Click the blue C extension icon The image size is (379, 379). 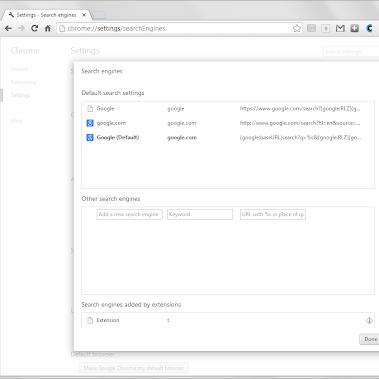(x=369, y=28)
